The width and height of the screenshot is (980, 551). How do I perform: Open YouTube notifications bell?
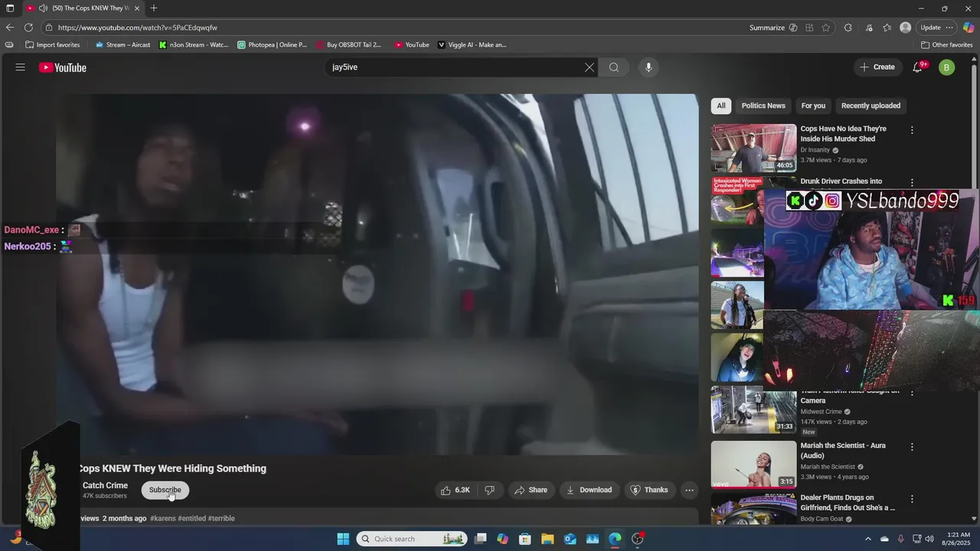tap(917, 67)
